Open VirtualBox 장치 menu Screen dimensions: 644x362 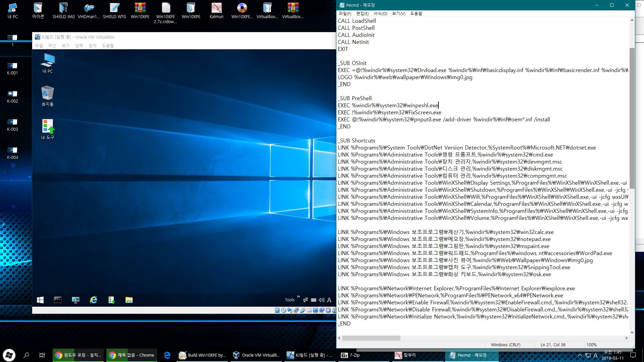(x=93, y=46)
